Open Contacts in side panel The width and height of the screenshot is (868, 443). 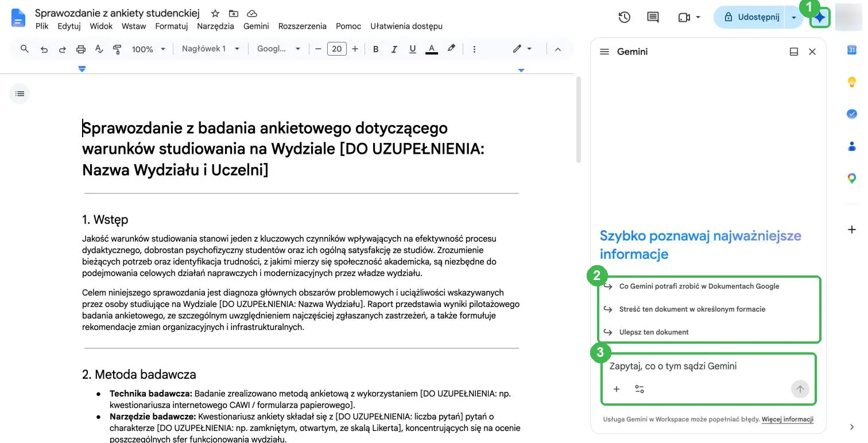pyautogui.click(x=852, y=146)
